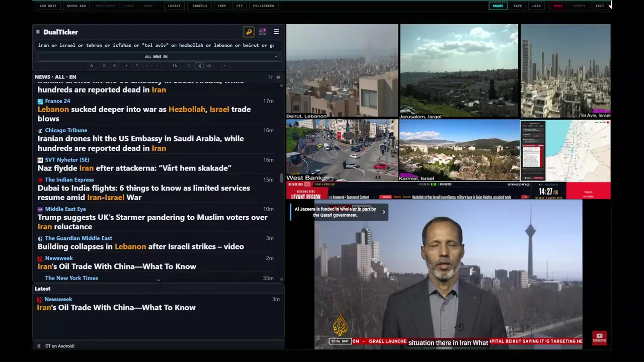The height and width of the screenshot is (362, 644).
Task: Click DT on Android! link
Action: (x=60, y=346)
